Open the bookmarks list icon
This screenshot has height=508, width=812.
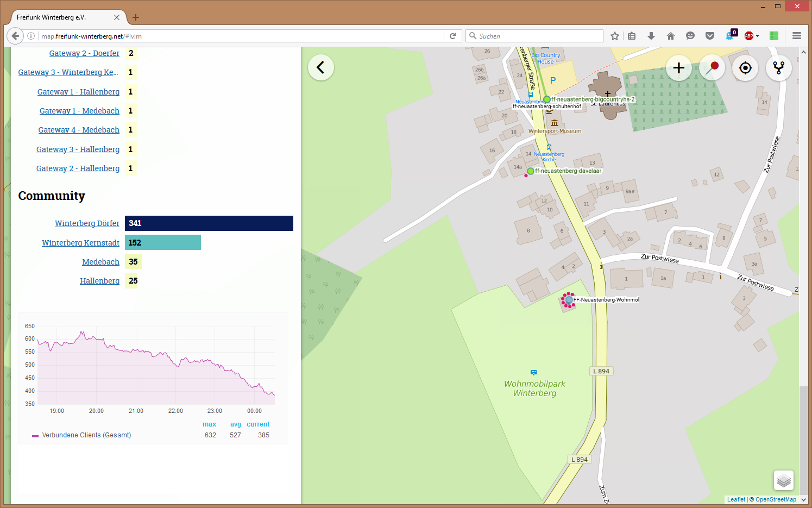632,36
